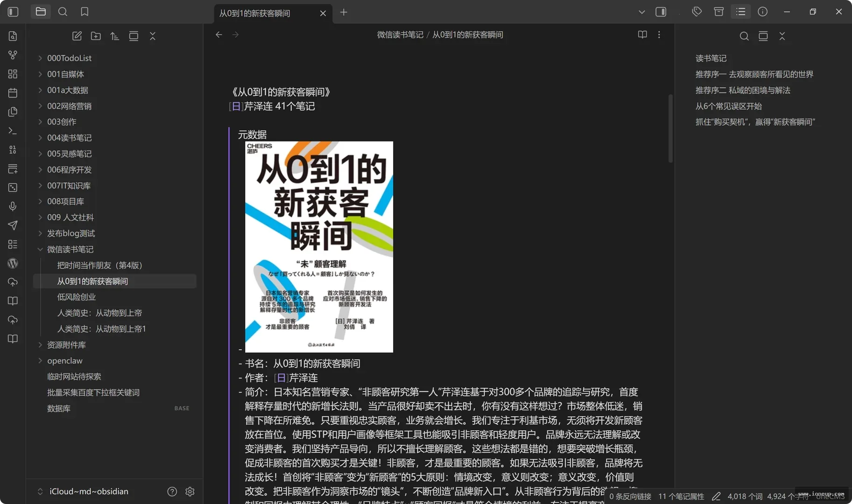Switch to reading view book icon

pyautogui.click(x=642, y=35)
